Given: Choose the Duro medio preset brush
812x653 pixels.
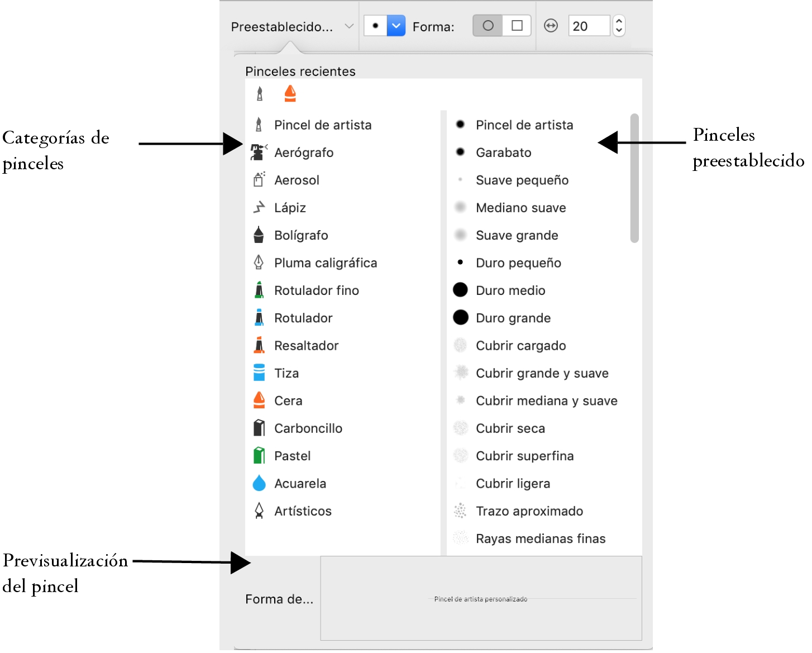Looking at the screenshot, I should [510, 290].
